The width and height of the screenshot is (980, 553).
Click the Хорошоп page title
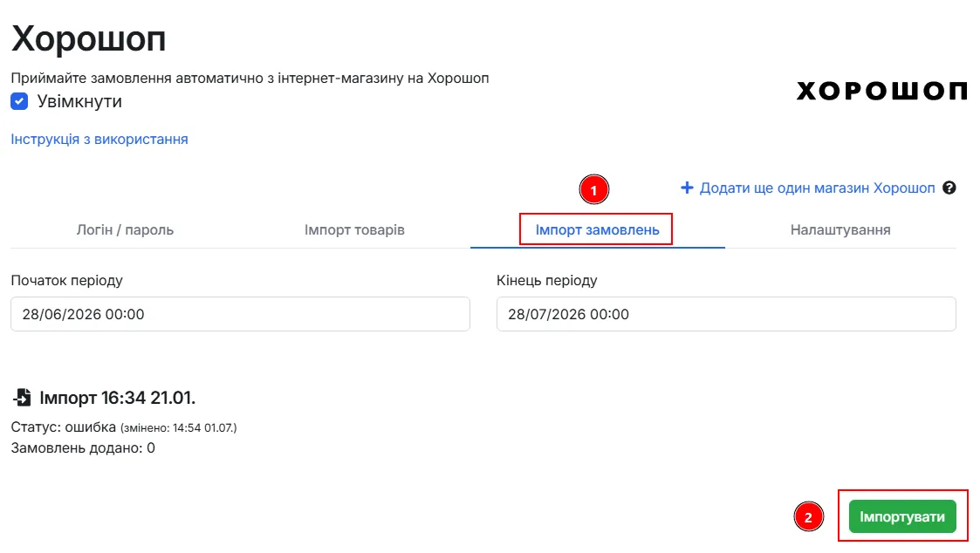pos(89,38)
